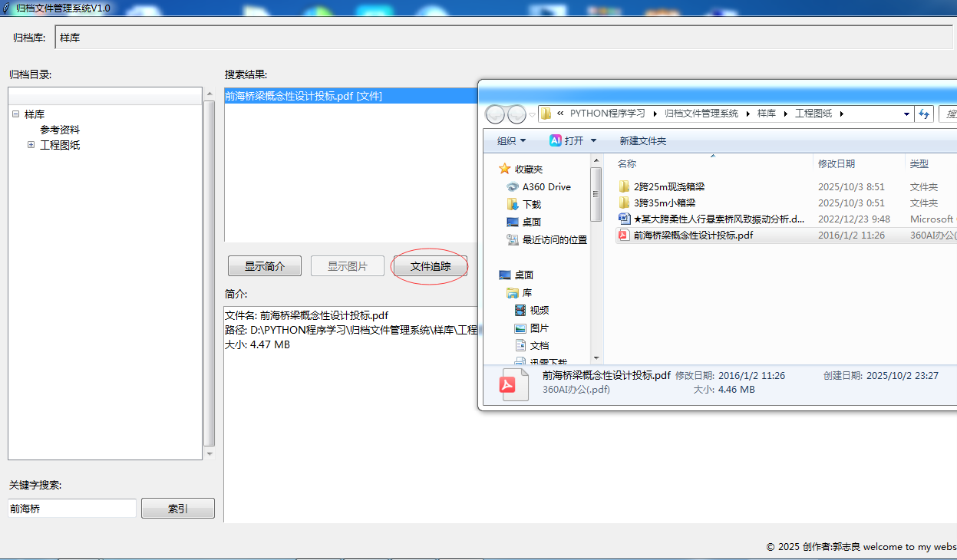The width and height of the screenshot is (957, 560).
Task: Open the 组织 dropdown menu
Action: point(511,140)
